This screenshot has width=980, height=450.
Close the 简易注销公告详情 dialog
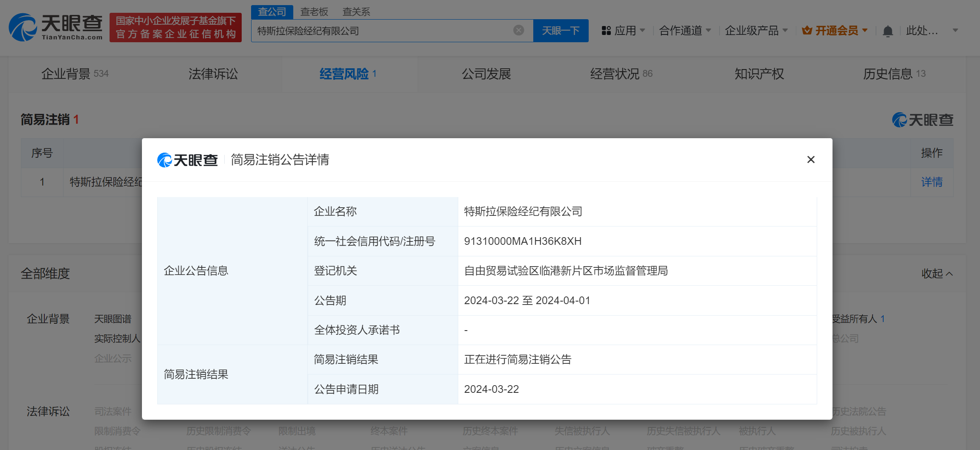[810, 160]
